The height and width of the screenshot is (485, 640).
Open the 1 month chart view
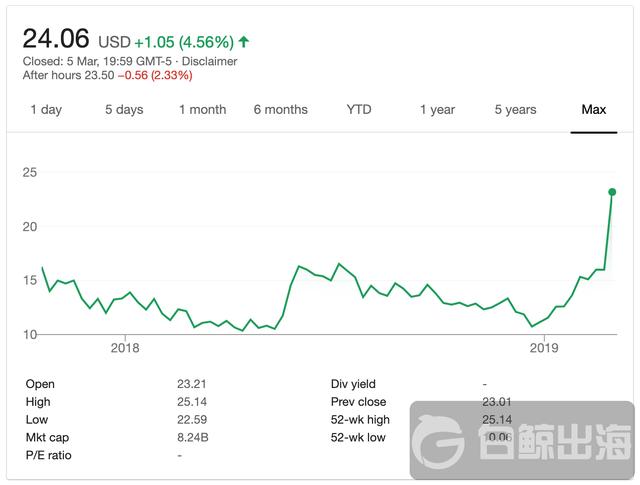(203, 110)
